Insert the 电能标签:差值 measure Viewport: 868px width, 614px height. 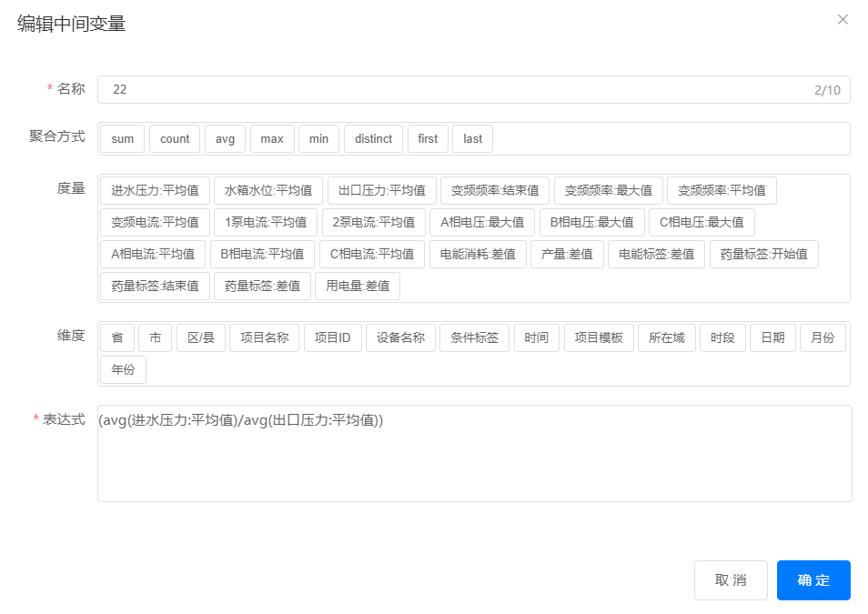click(657, 254)
